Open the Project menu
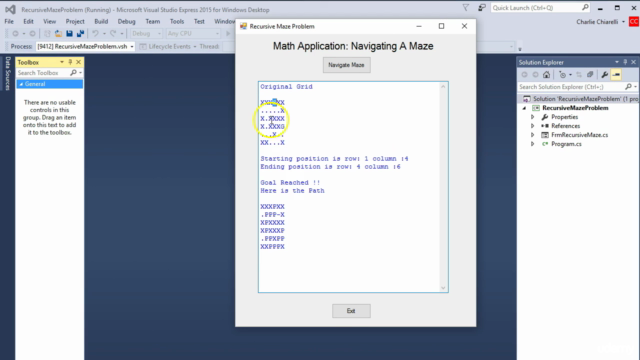The image size is (640, 360). tap(75, 21)
